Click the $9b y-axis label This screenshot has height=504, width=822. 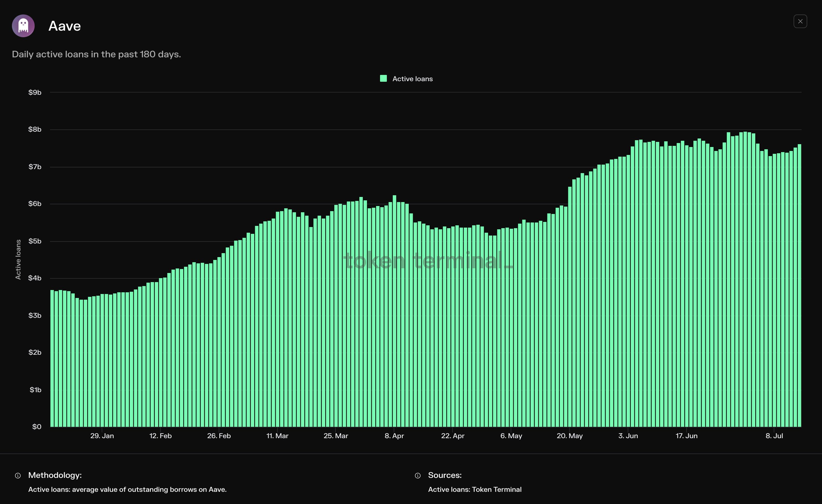click(35, 92)
